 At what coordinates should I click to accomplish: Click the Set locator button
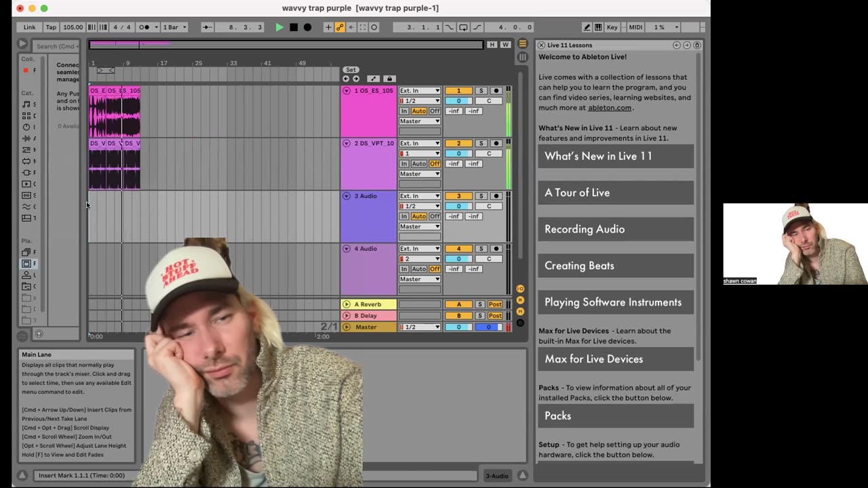point(351,70)
